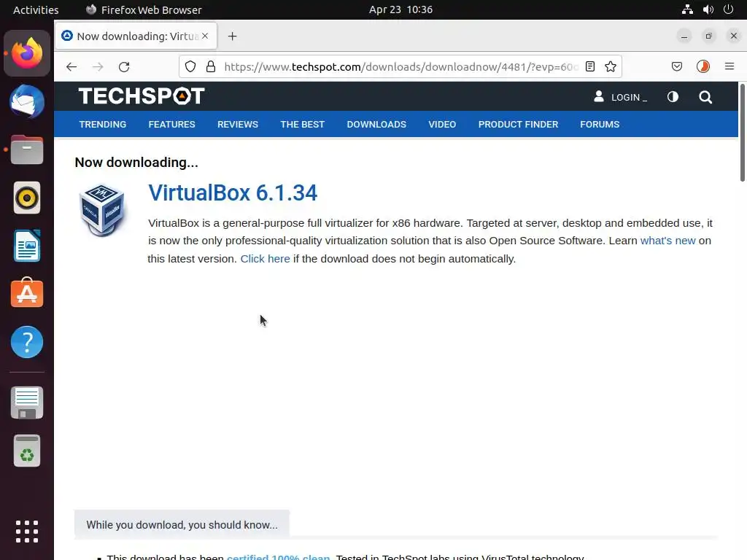The width and height of the screenshot is (747, 560).
Task: Click the 'Click here' download link
Action: point(265,259)
